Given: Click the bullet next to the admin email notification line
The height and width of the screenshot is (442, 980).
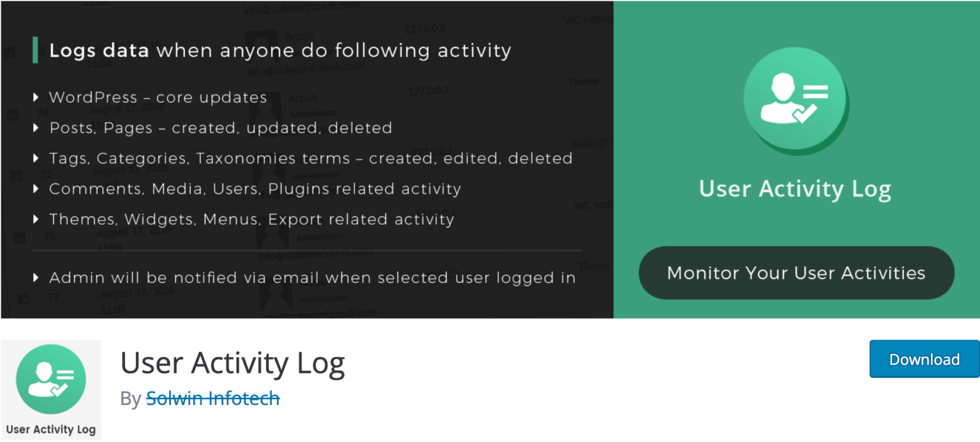Looking at the screenshot, I should 36,277.
